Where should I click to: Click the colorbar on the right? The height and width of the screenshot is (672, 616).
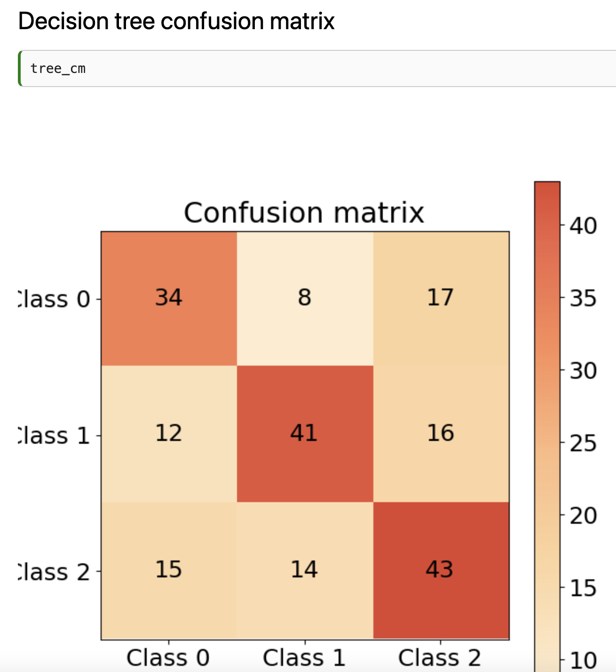tap(546, 424)
